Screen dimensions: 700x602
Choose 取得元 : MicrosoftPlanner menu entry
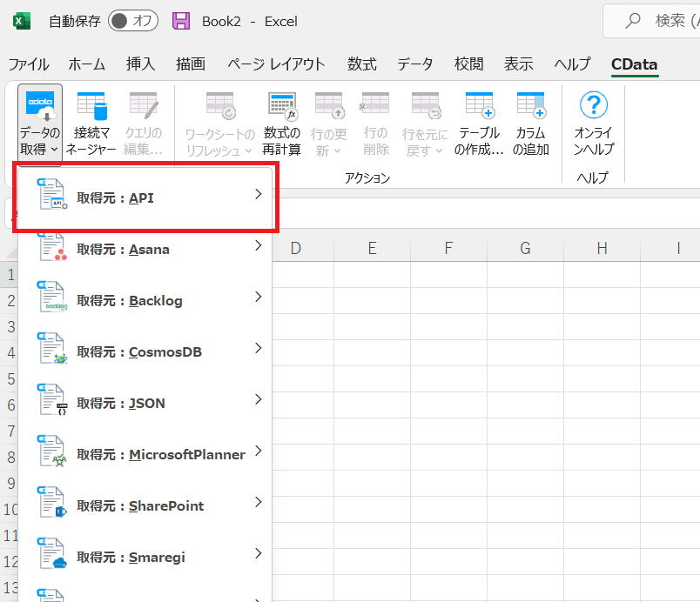pyautogui.click(x=145, y=454)
